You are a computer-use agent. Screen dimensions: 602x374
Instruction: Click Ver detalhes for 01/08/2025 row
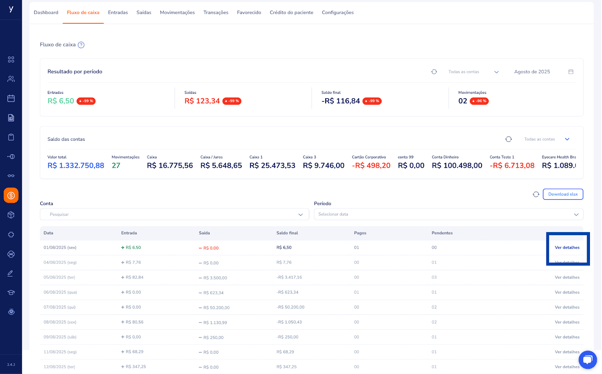point(567,248)
